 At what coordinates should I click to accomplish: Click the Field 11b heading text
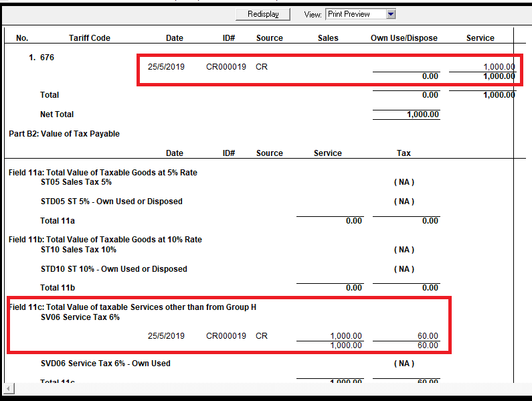tap(105, 240)
